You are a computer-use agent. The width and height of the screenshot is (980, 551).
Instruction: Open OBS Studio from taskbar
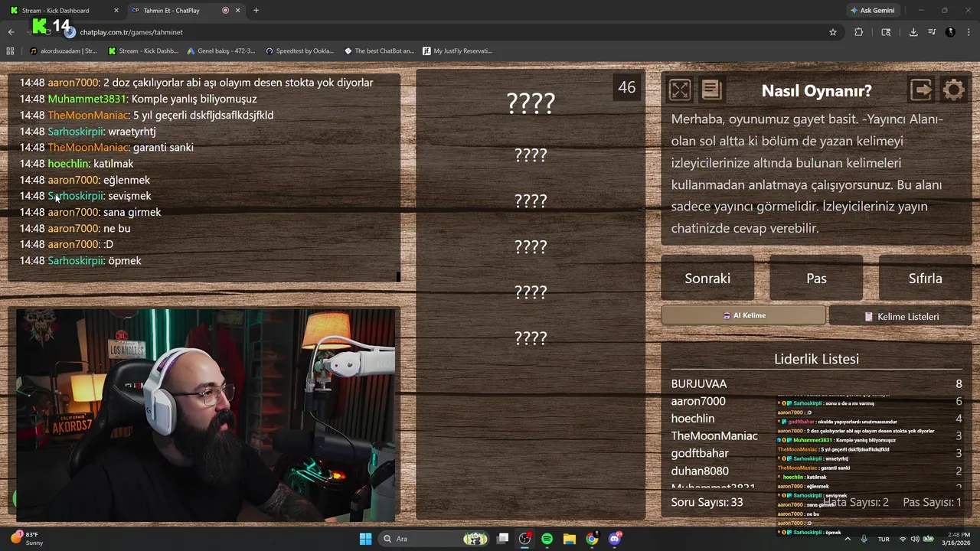pos(524,539)
